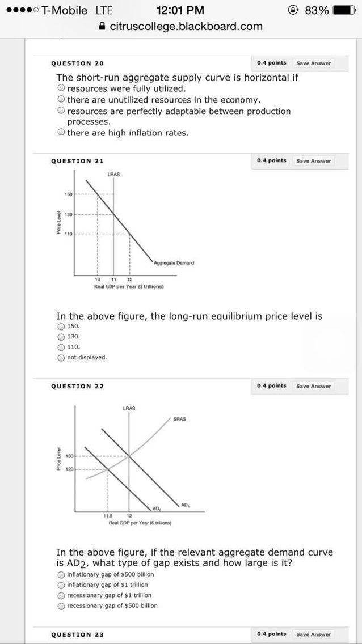Choose "there are high inflation rates" answer
362x644 pixels.
pos(61,132)
